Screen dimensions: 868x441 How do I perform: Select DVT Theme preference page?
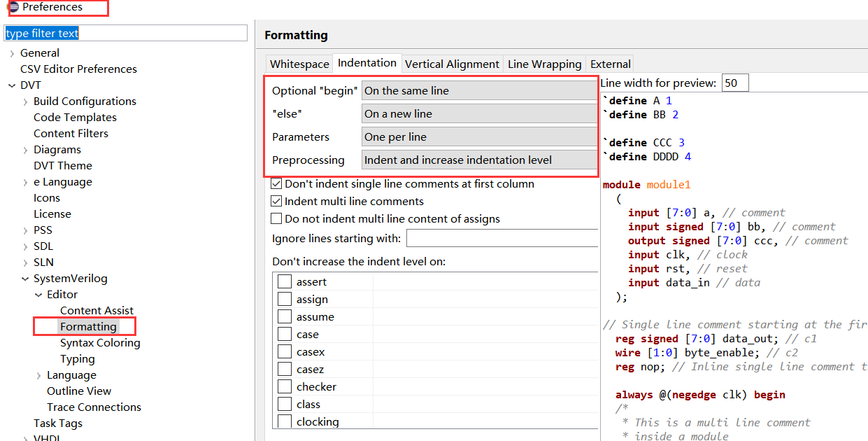click(63, 166)
